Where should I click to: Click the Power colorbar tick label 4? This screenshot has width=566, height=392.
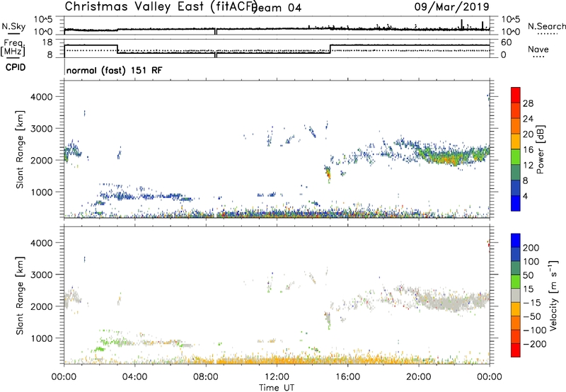tap(526, 196)
